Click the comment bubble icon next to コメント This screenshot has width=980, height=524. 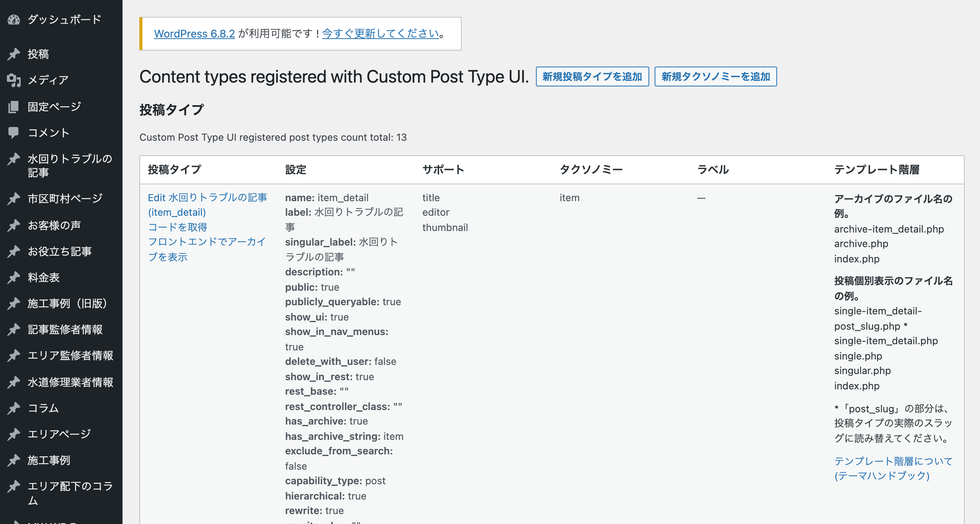[x=14, y=133]
